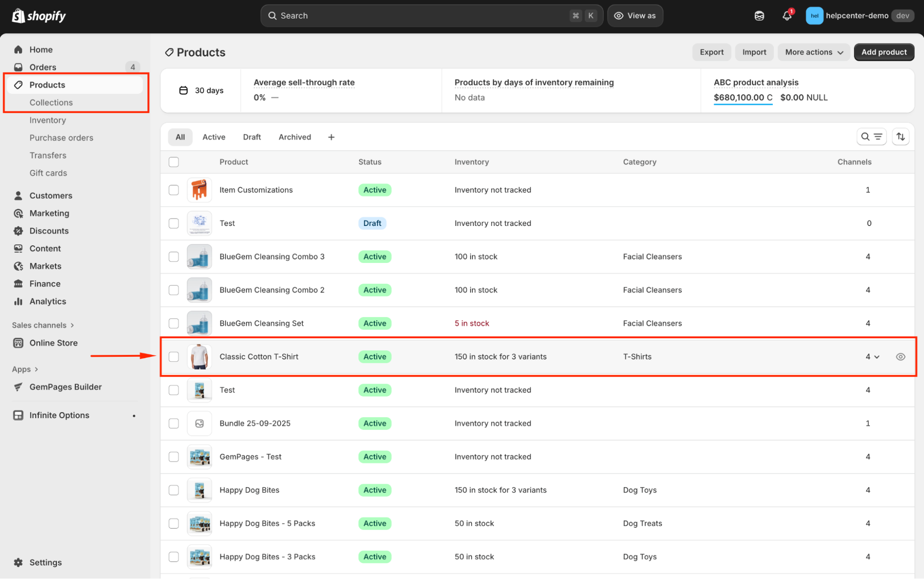Click the Add product button

[x=883, y=52]
